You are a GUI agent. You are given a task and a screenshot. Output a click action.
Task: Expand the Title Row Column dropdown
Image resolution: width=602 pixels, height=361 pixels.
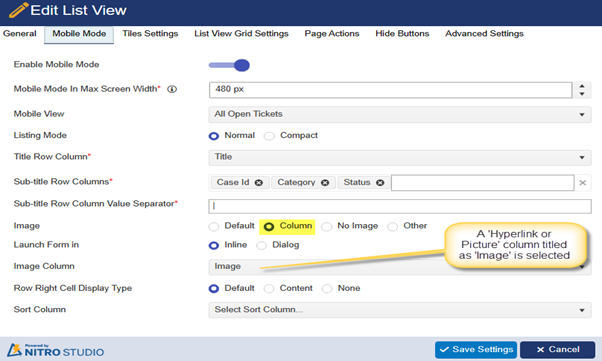400,157
